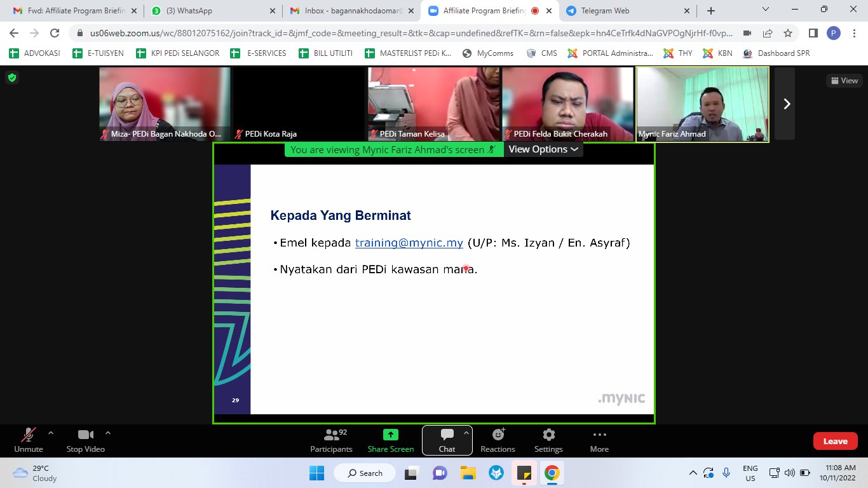The width and height of the screenshot is (868, 488).
Task: Bookmark this page with the star icon
Action: coord(788,33)
